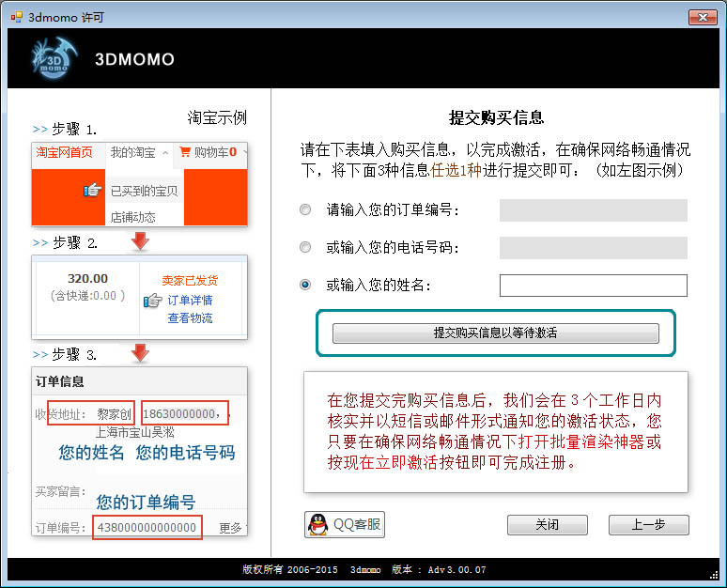
Task: Open QQ客服 support button
Action: click(345, 524)
